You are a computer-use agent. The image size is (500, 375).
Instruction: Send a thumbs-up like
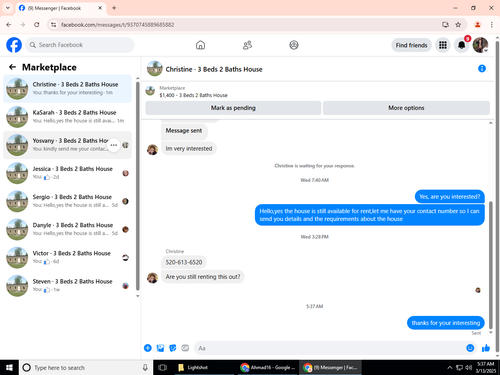pyautogui.click(x=486, y=348)
